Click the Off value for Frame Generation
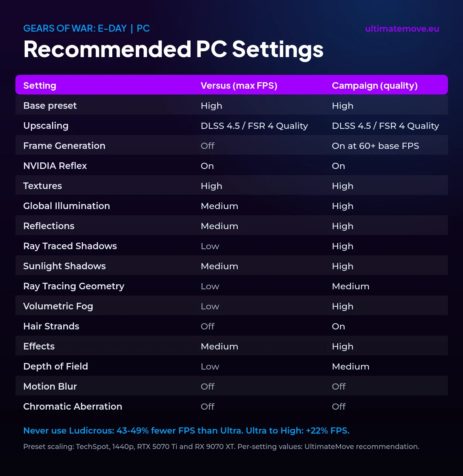Viewport: 463px width, 476px height. pos(208,146)
